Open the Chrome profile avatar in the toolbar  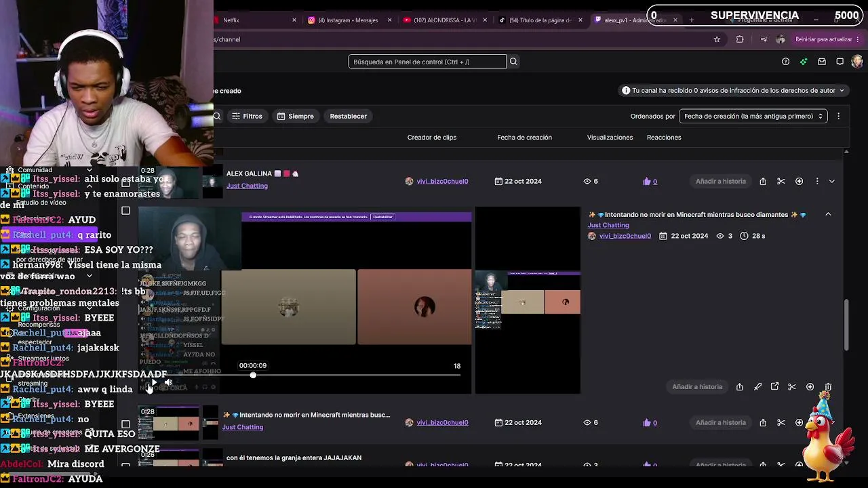[x=781, y=39]
